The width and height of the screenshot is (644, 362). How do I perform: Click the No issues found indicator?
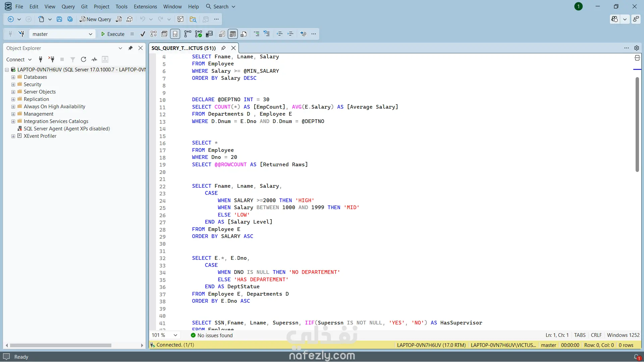click(x=212, y=335)
